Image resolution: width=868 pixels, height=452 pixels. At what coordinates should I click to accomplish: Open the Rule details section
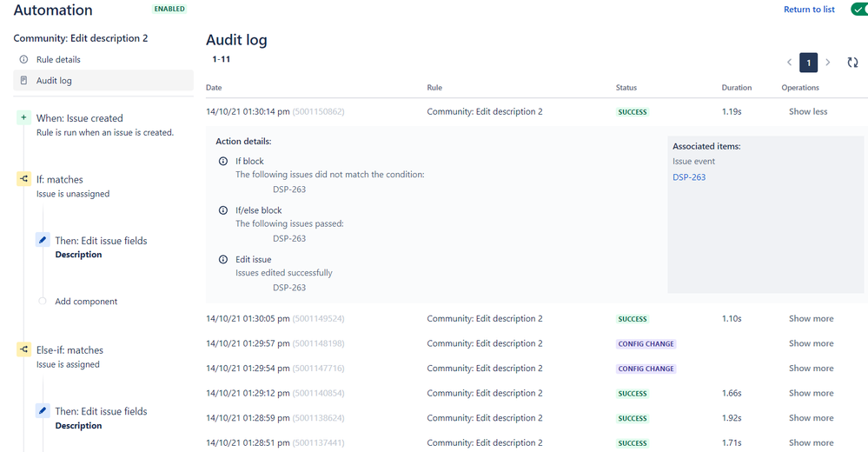(x=103, y=59)
